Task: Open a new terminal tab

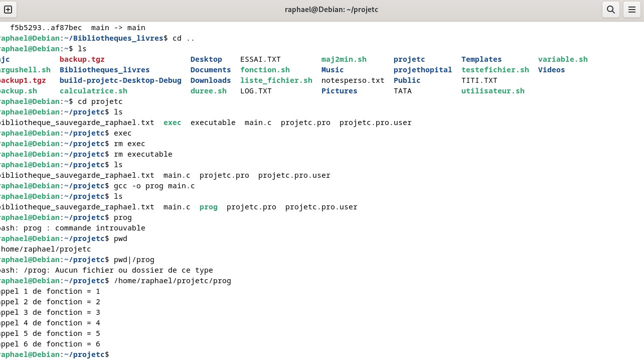Action: (8, 10)
